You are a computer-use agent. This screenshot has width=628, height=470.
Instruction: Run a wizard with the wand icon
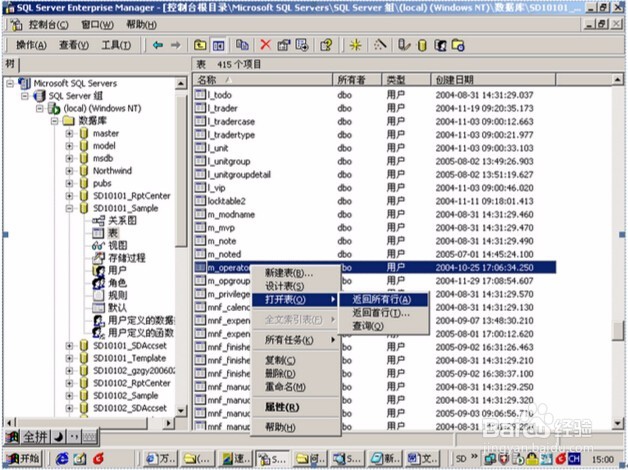(x=380, y=45)
